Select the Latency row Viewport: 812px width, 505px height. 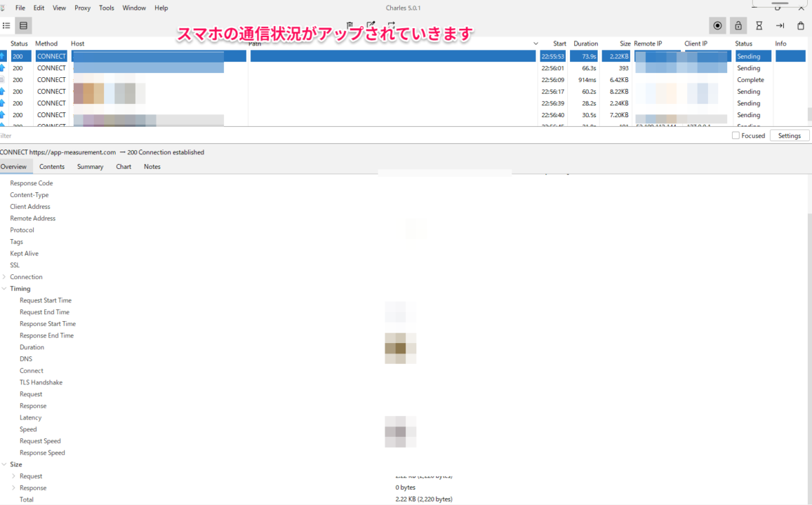404,417
